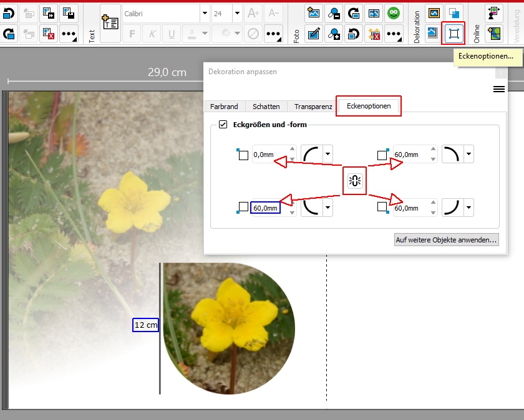
Task: Open the font size 24 dropdown
Action: 237,13
